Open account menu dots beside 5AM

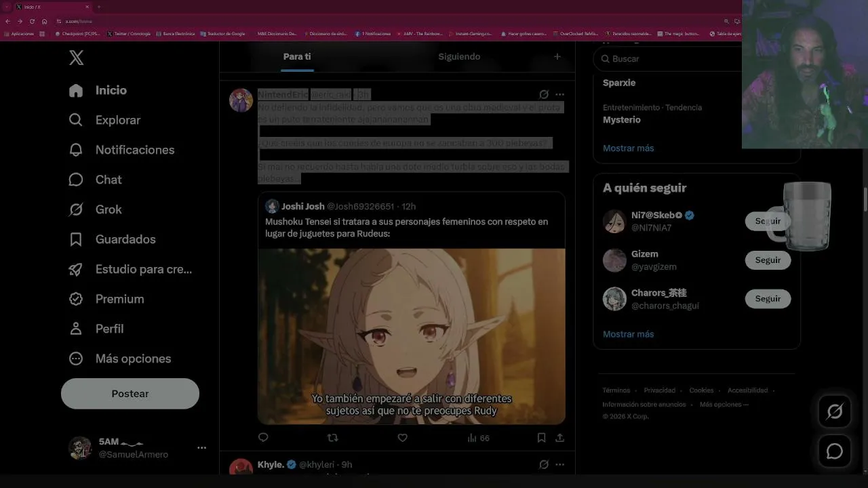201,448
